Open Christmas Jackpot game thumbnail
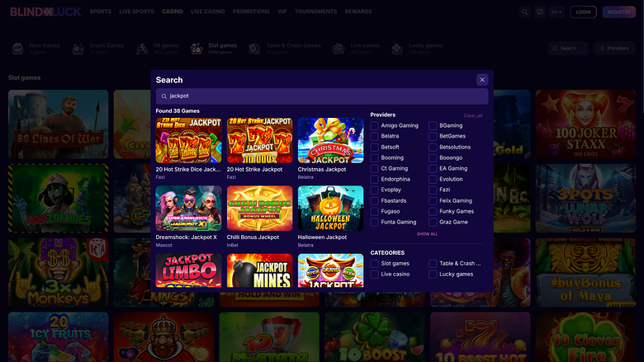 click(330, 141)
